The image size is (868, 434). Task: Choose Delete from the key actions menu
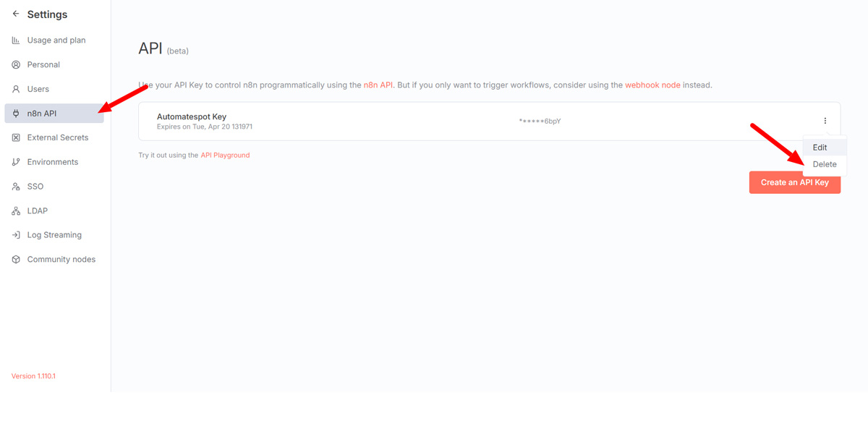point(824,164)
